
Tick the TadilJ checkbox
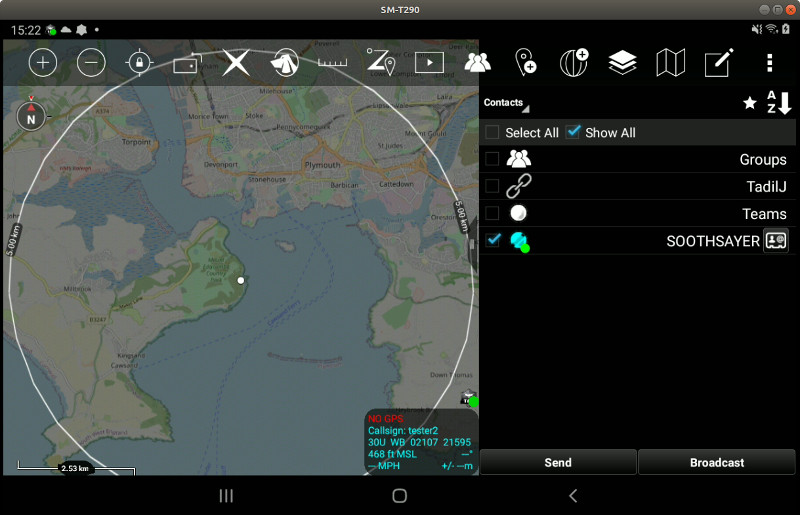pyautogui.click(x=493, y=186)
